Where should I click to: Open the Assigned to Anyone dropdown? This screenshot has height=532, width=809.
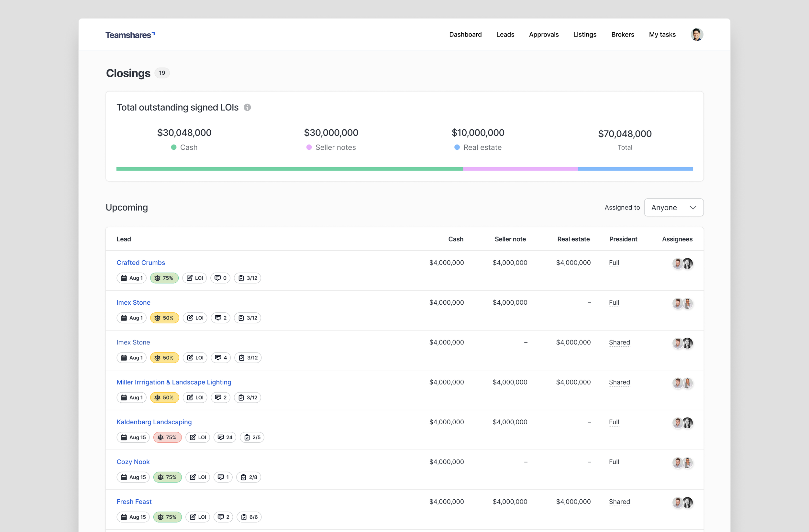pos(666,208)
